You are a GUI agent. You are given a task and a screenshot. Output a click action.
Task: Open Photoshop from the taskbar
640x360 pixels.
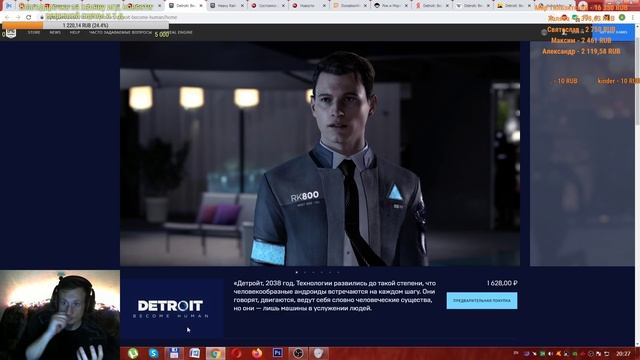coord(278,353)
